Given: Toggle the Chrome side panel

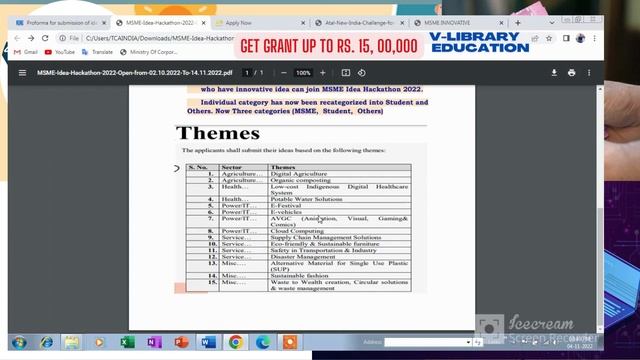Looking at the screenshot, I should click(x=566, y=38).
